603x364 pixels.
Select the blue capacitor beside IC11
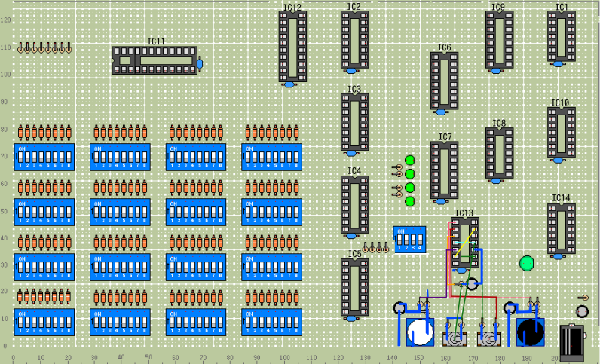[x=200, y=64]
